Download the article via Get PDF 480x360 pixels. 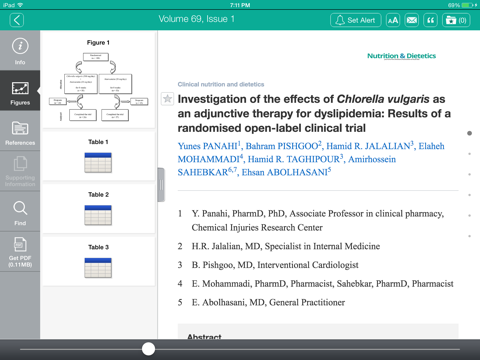20,252
